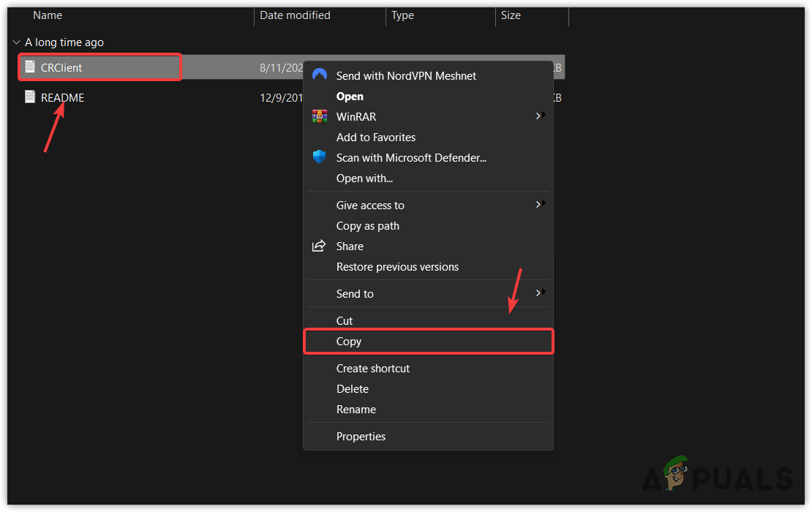
Task: Click the WinRAR books icon
Action: [x=319, y=116]
